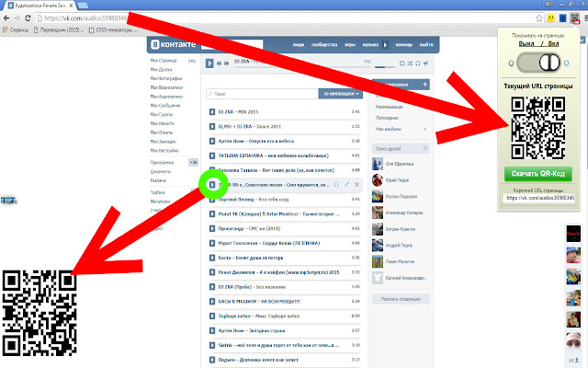Click edit pencil icon on highlighted track

(347, 184)
